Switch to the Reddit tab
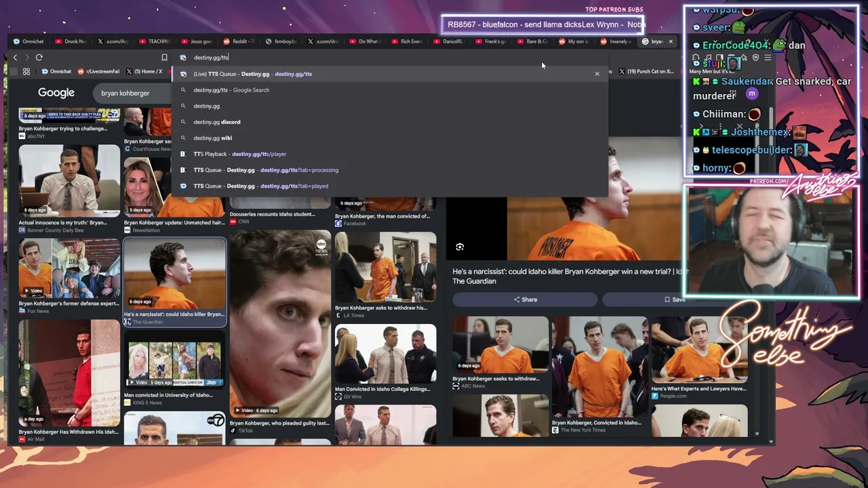 [239, 41]
